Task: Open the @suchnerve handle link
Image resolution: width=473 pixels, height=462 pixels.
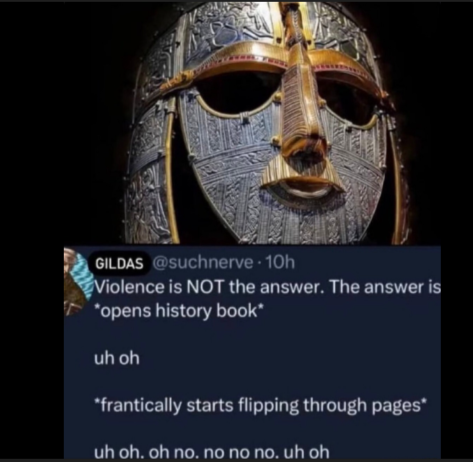Action: [203, 263]
